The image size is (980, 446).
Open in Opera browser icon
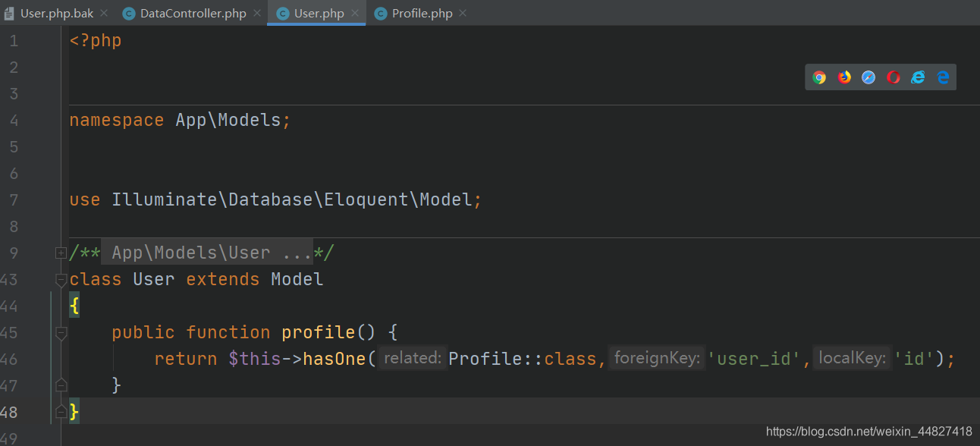click(x=894, y=77)
